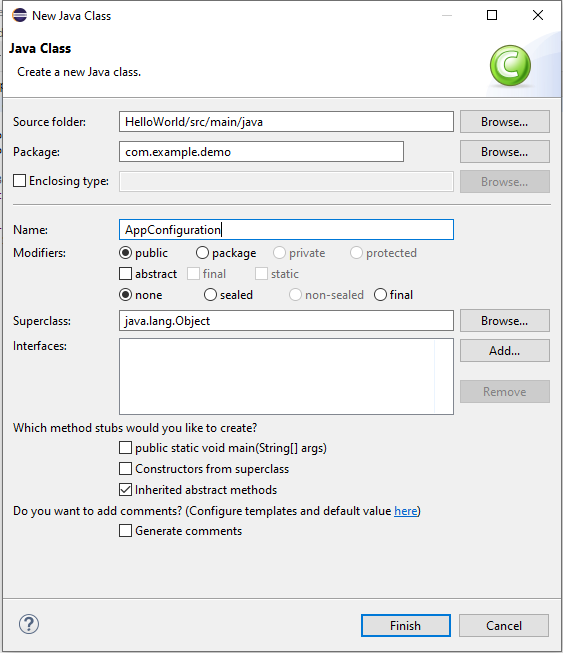Click Add... to add an interface
Image resolution: width=563 pixels, height=653 pixels.
point(505,351)
